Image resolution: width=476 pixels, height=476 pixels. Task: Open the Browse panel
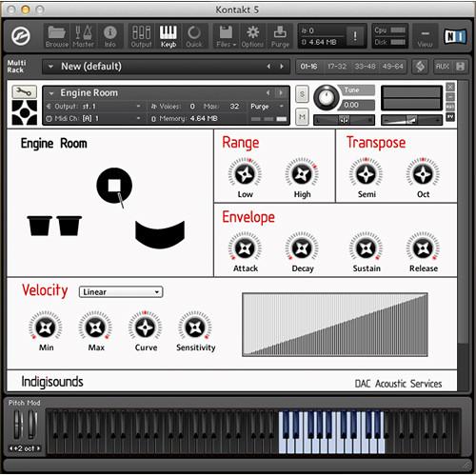tap(56, 36)
